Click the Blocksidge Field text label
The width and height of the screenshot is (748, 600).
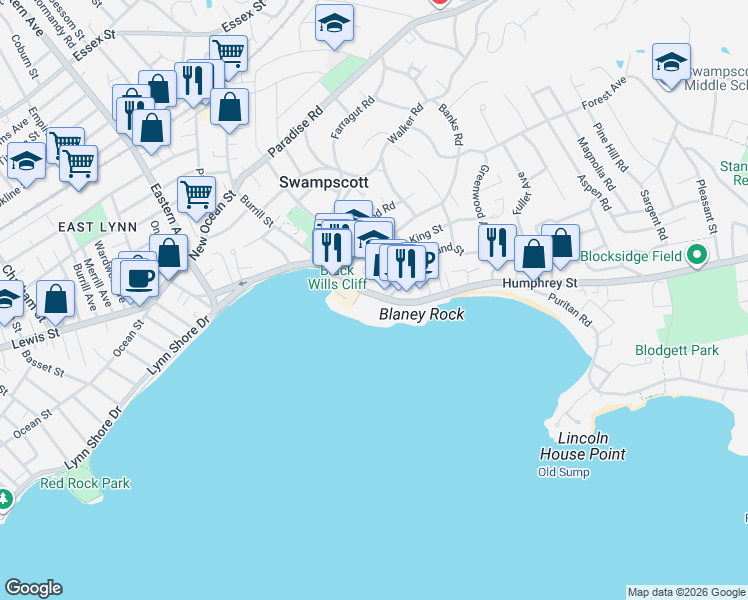631,257
